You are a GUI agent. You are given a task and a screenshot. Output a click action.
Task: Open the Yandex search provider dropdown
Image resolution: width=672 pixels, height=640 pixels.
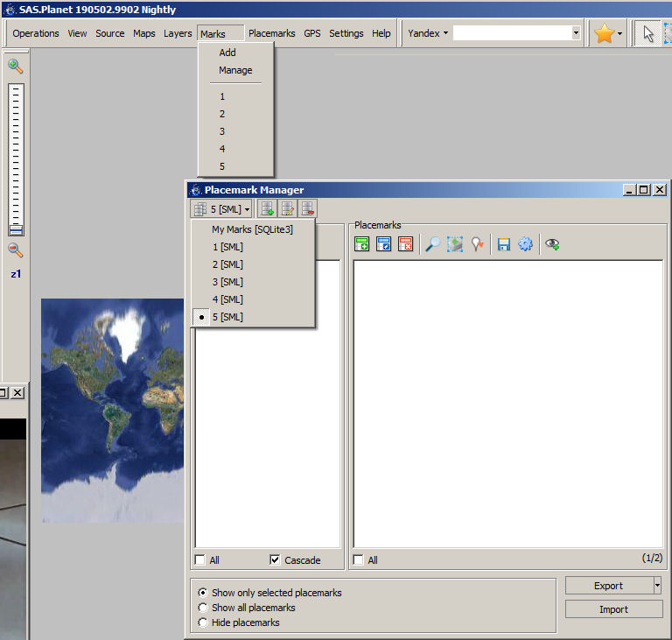(x=428, y=33)
